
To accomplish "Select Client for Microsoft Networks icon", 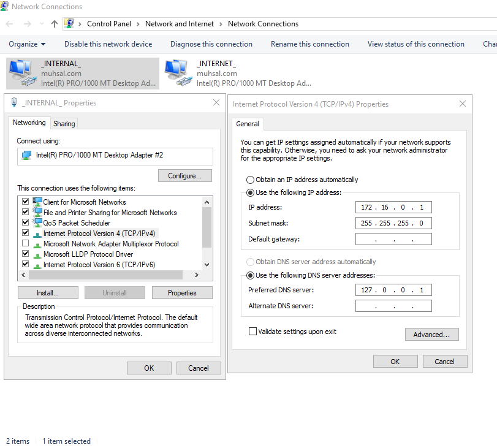I will click(37, 202).
